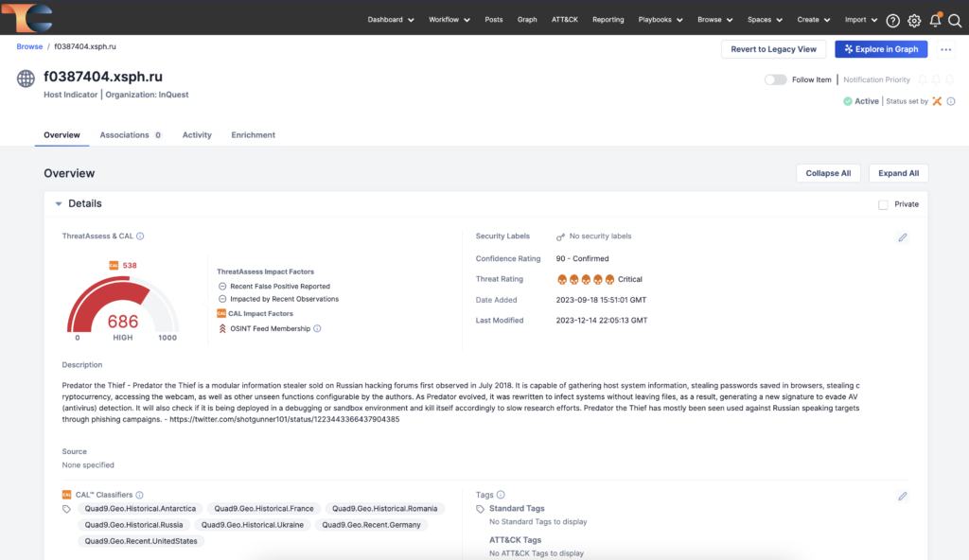Switch to the Activity tab
The width and height of the screenshot is (969, 560).
[197, 134]
